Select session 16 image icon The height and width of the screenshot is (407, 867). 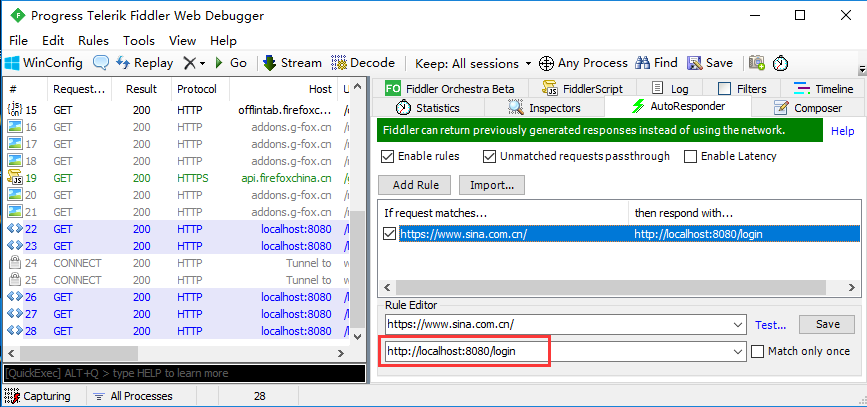pyautogui.click(x=15, y=127)
